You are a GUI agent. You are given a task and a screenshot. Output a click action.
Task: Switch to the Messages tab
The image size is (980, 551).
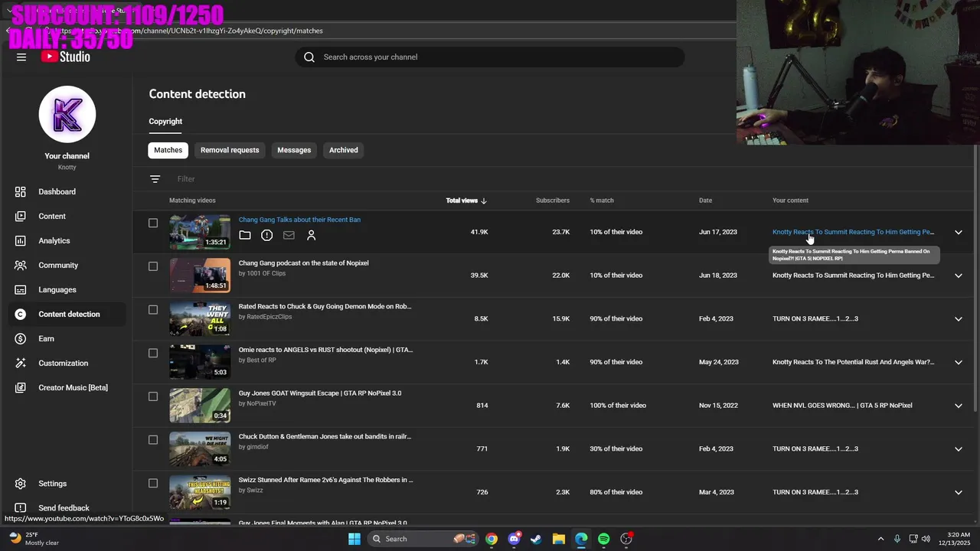click(x=294, y=150)
